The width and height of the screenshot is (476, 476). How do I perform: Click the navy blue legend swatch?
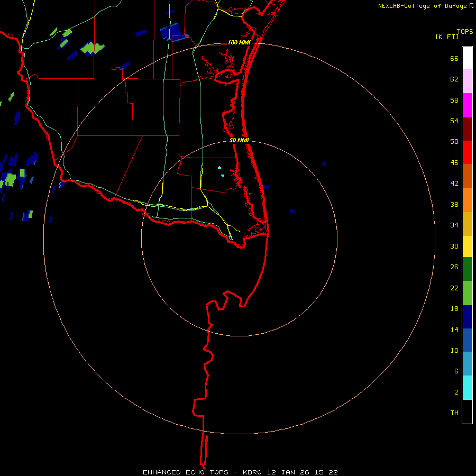(467, 317)
